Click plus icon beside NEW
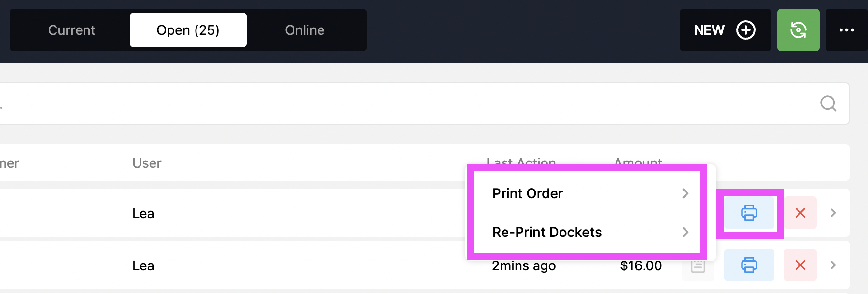The width and height of the screenshot is (868, 294). (x=745, y=30)
